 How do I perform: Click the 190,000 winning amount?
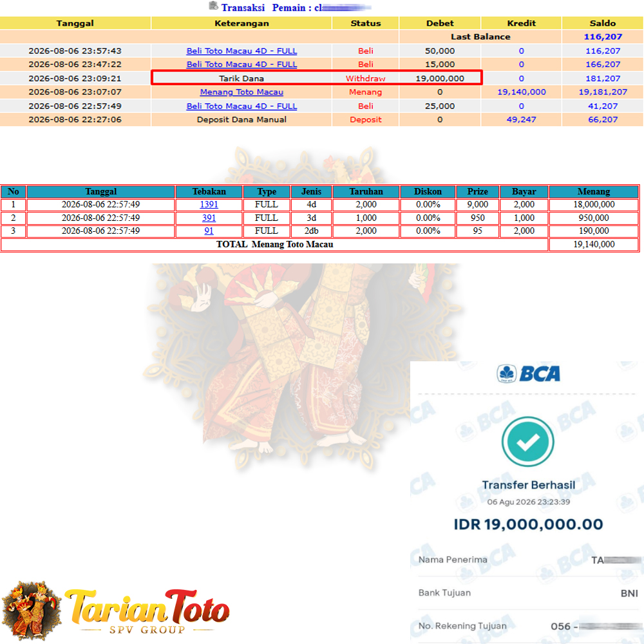point(594,231)
